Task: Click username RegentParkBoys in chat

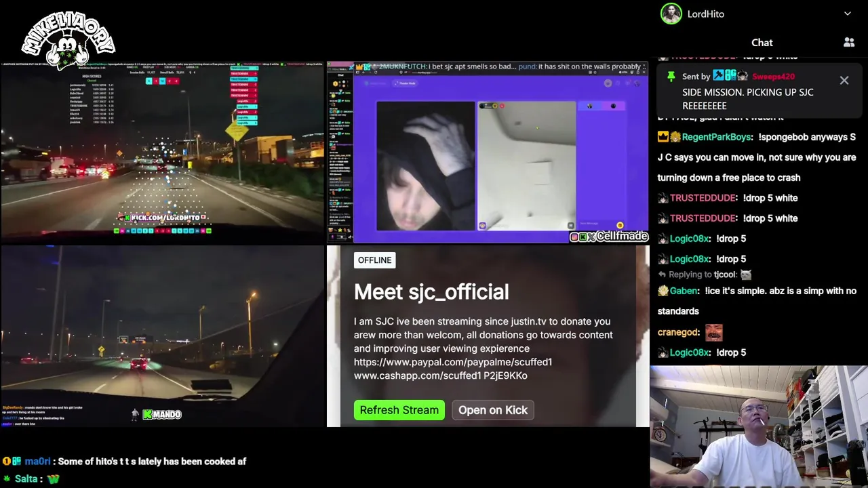Action: 716,137
